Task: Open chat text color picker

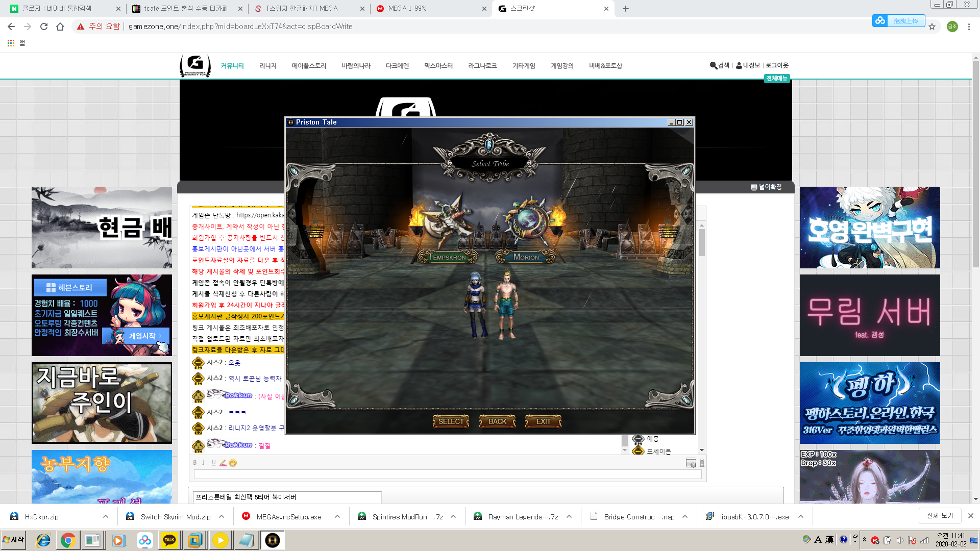Action: pos(223,463)
